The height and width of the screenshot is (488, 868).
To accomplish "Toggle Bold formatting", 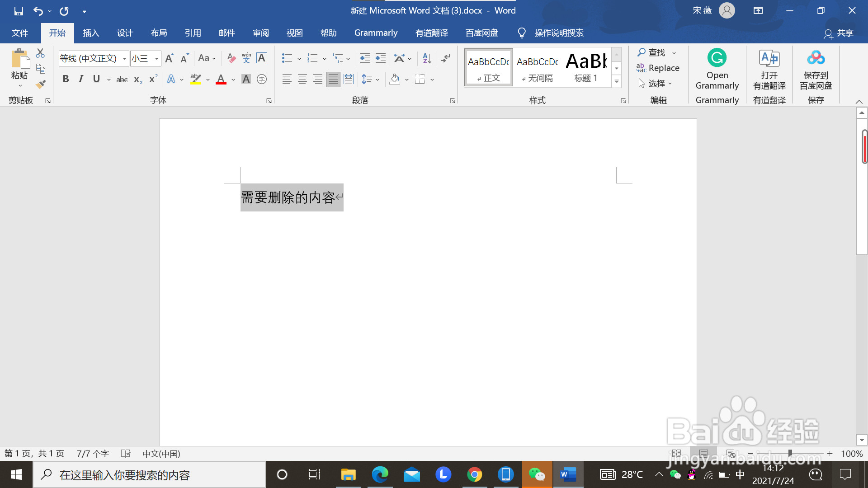I will (66, 79).
